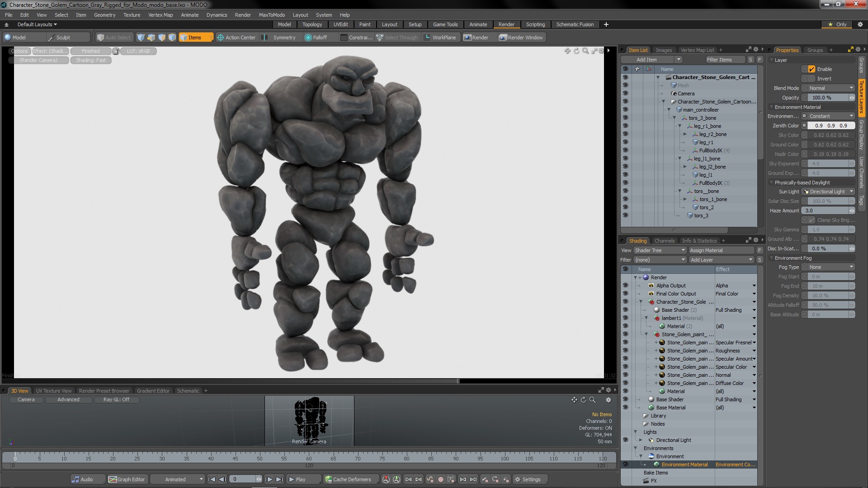Click the Advanced button in 3D view

pyautogui.click(x=68, y=399)
